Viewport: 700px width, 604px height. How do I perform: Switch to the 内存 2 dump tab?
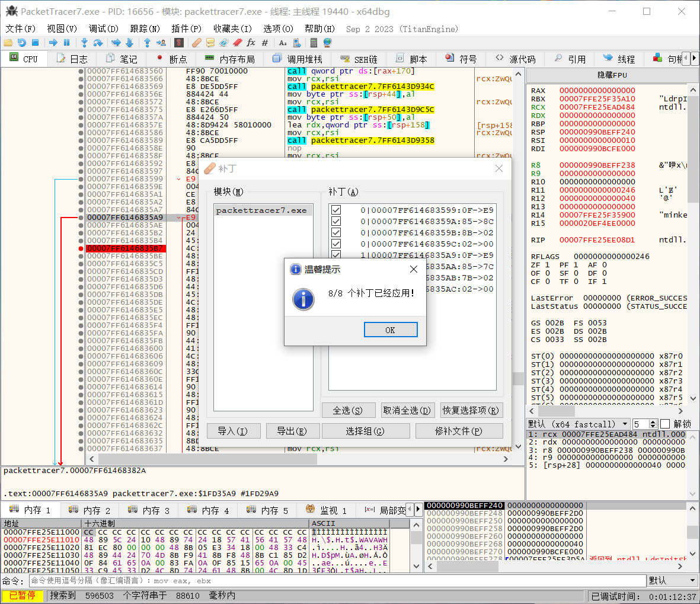coord(90,510)
